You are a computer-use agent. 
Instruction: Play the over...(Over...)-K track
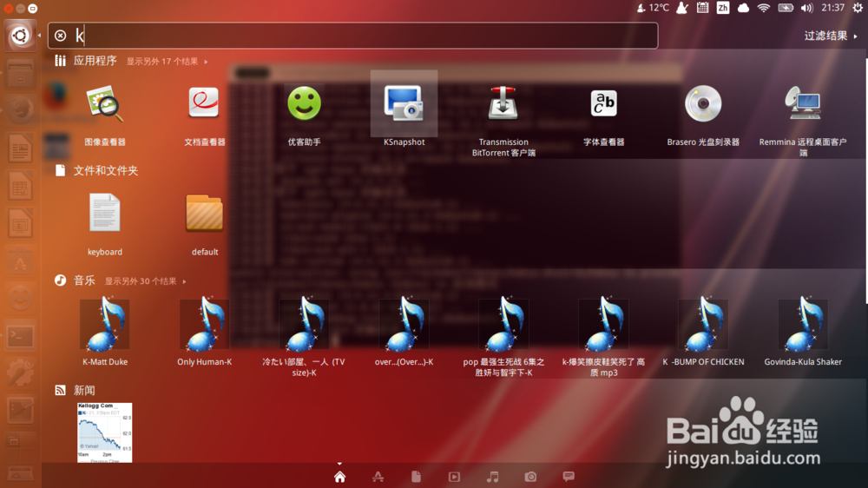coord(404,324)
